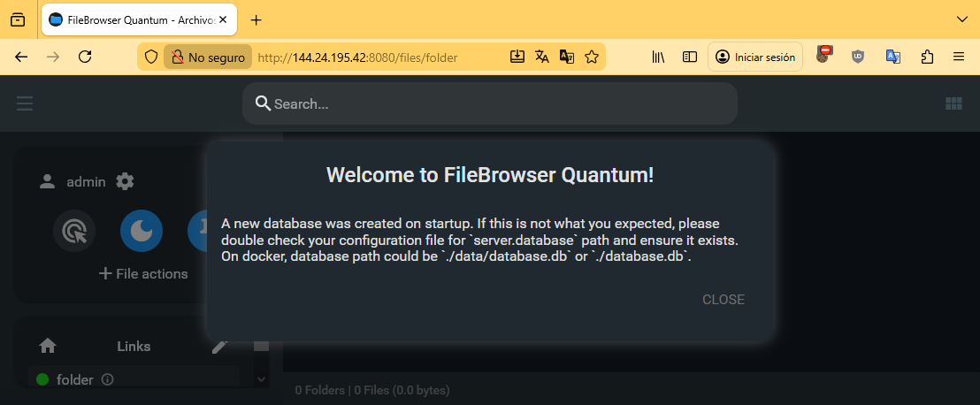
Task: Open File actions menu
Action: (143, 273)
